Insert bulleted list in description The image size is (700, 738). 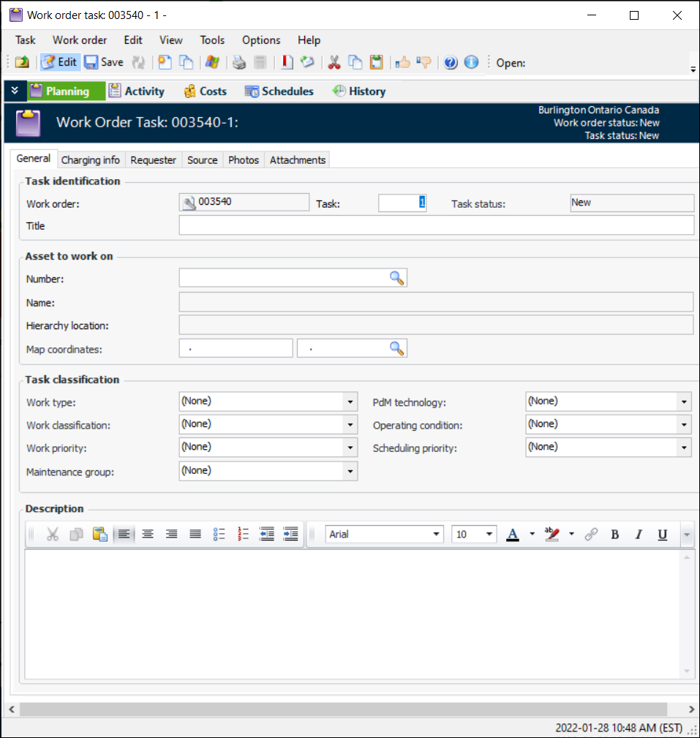[x=219, y=535]
